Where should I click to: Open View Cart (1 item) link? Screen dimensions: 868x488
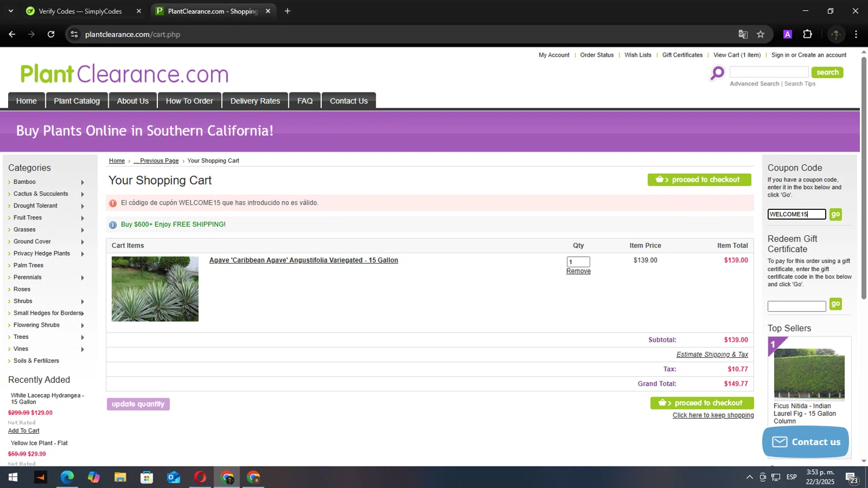pos(737,55)
